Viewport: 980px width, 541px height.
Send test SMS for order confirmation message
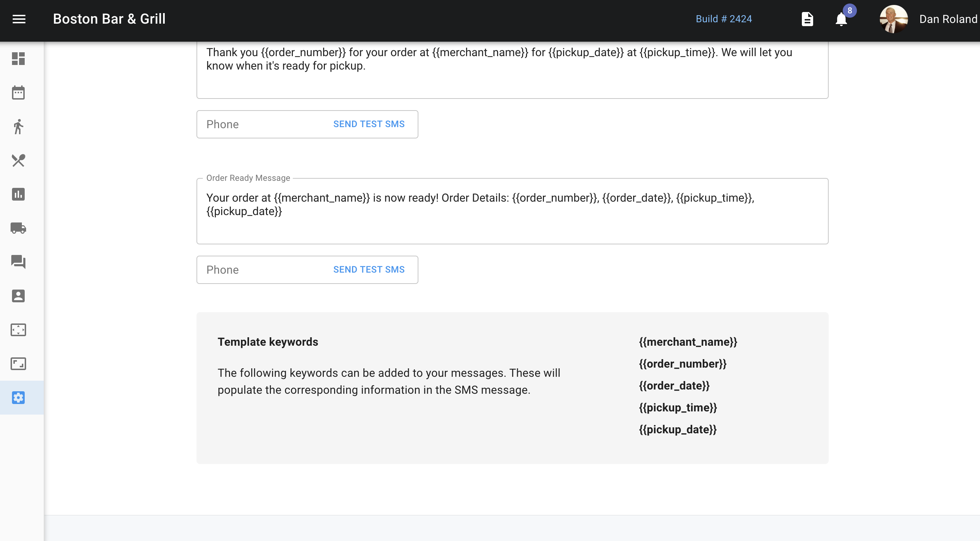click(x=369, y=124)
